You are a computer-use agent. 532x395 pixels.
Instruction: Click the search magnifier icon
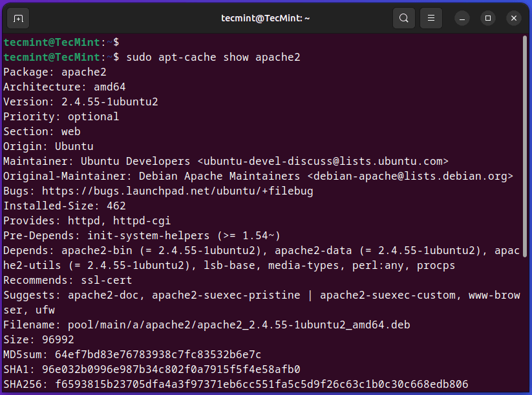point(404,18)
